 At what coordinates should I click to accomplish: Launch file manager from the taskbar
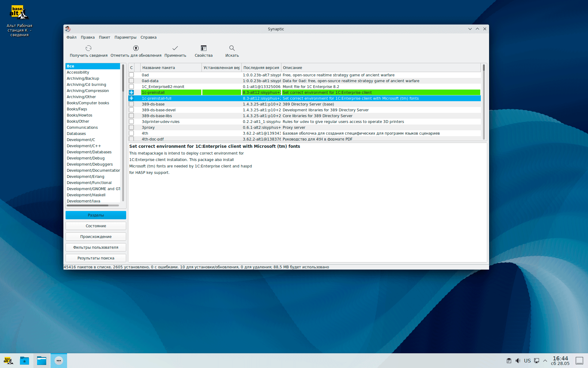(41, 361)
